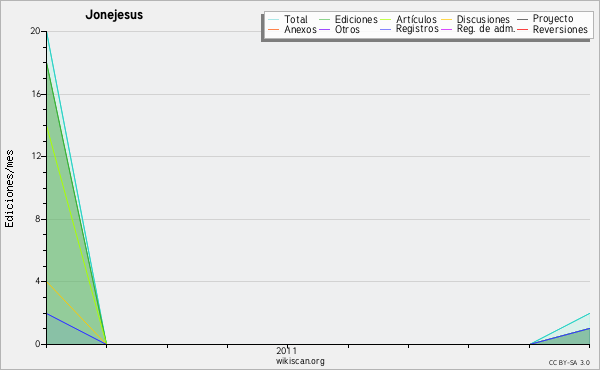Click the cyan Total line color swatch
The height and width of the screenshot is (370, 600).
coord(274,19)
